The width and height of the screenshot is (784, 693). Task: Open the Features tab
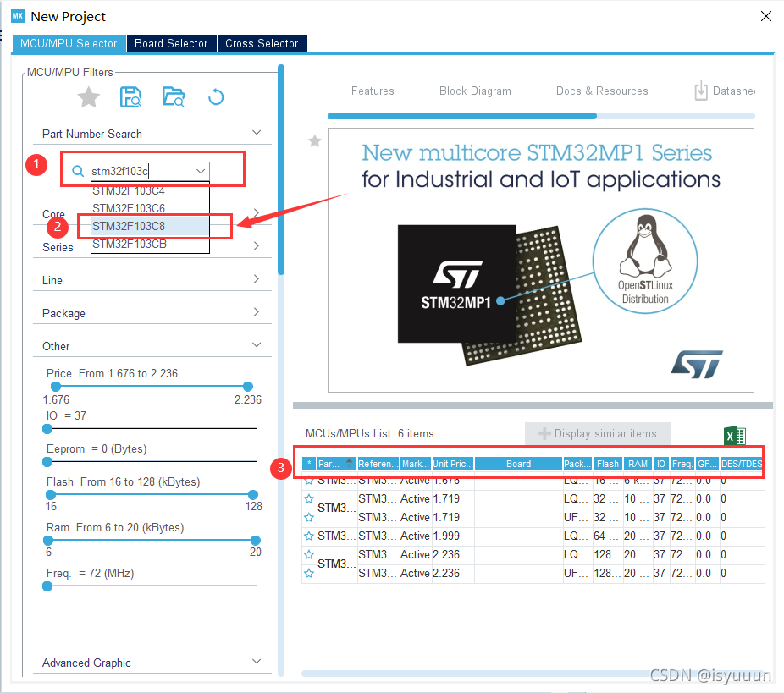click(x=373, y=91)
